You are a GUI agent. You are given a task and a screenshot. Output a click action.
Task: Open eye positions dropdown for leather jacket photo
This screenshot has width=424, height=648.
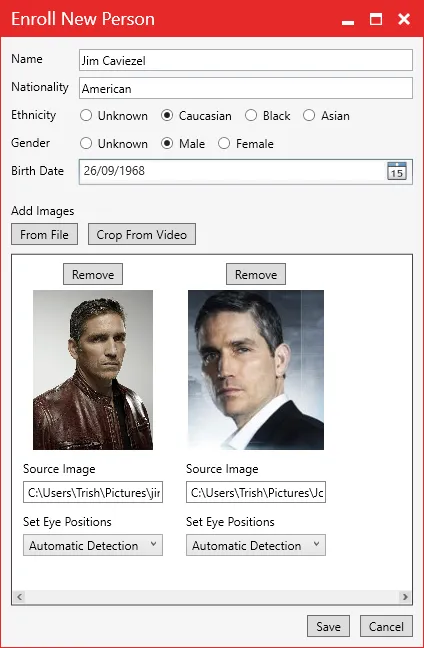[x=93, y=545]
